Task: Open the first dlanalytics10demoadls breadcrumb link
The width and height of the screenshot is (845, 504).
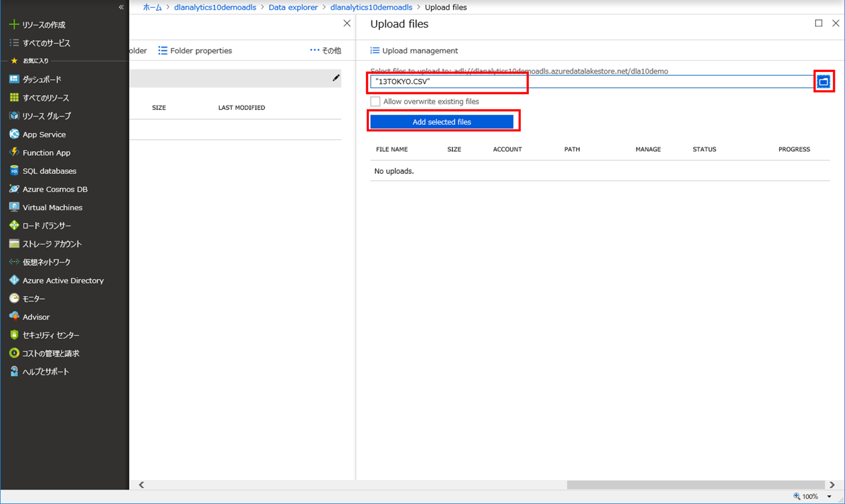Action: tap(215, 7)
